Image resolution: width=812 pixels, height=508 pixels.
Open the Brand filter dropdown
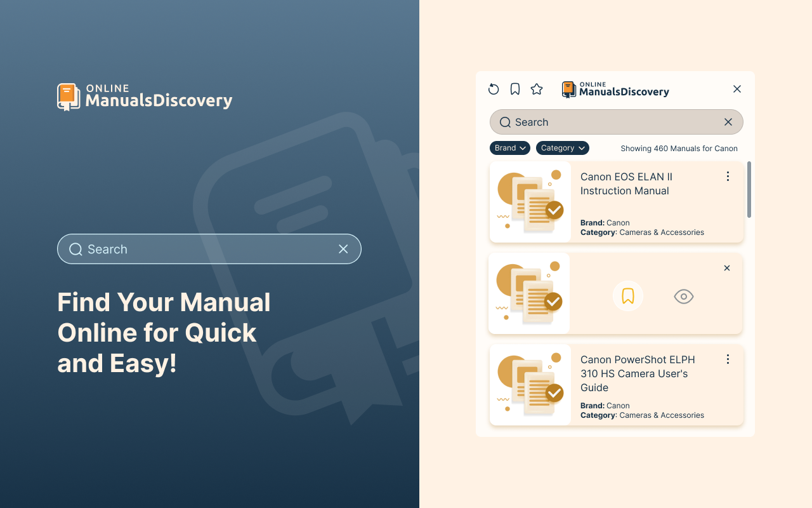[509, 147]
